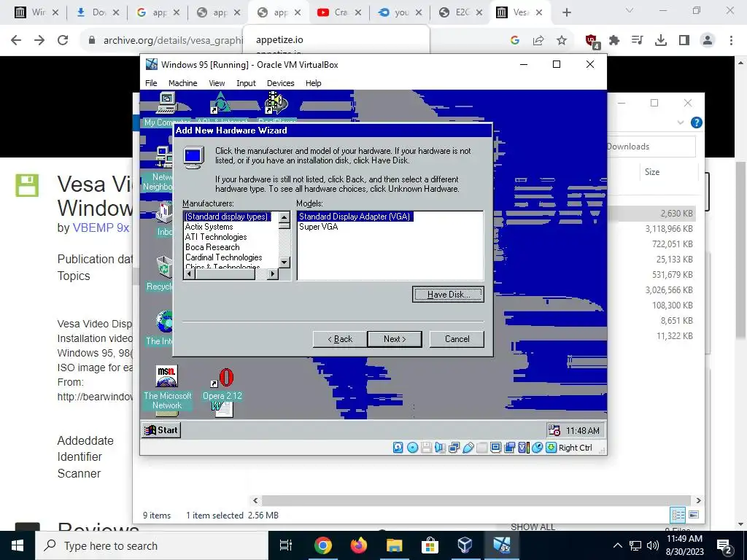
Task: Open the USB devices indicator in VirtualBox
Action: [468, 448]
